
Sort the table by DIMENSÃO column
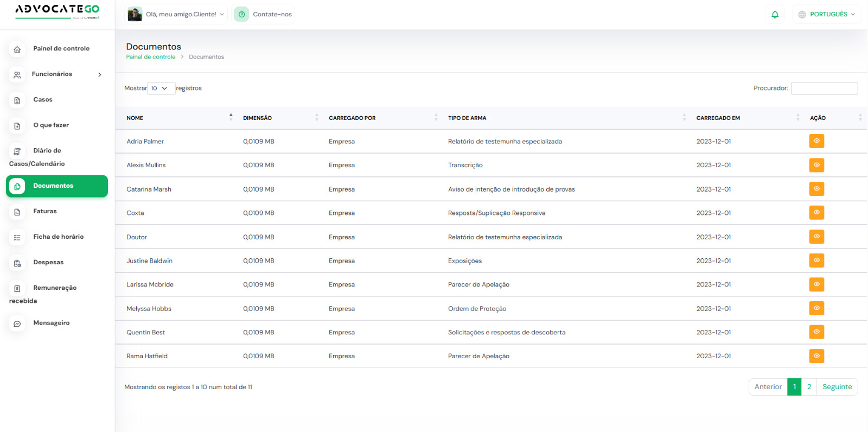[x=280, y=118]
